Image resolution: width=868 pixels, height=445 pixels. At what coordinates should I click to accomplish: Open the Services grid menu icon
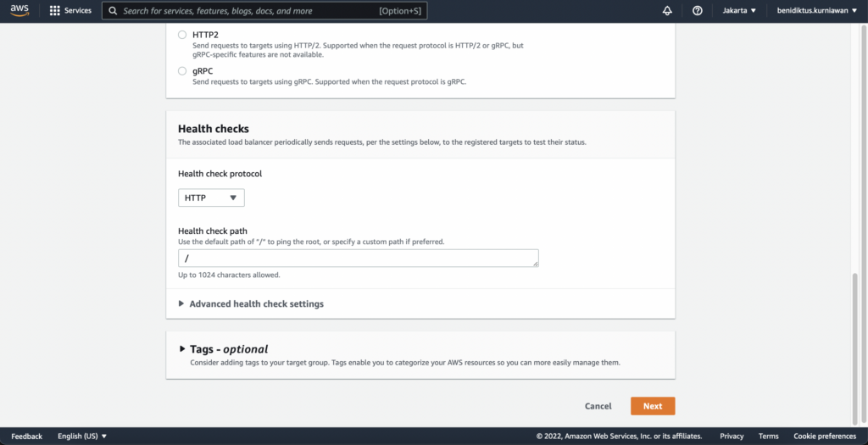coord(55,10)
